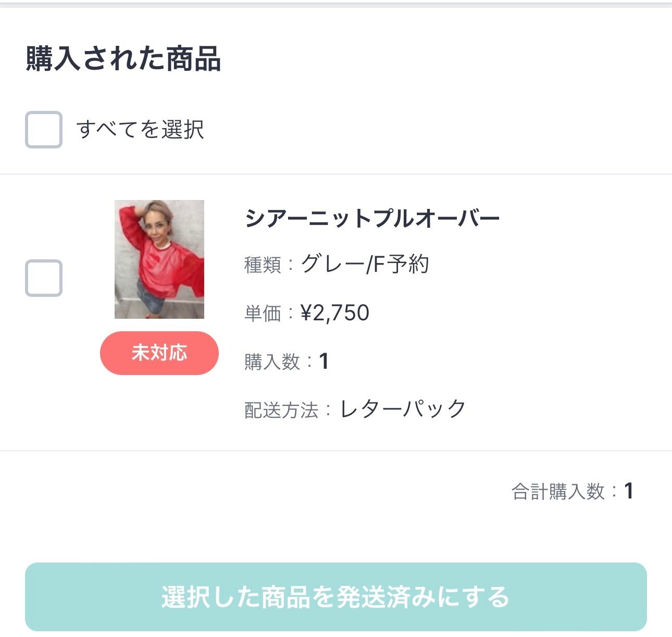This screenshot has width=672, height=637.
Task: Click the 配送方法 field label
Action: click(281, 410)
